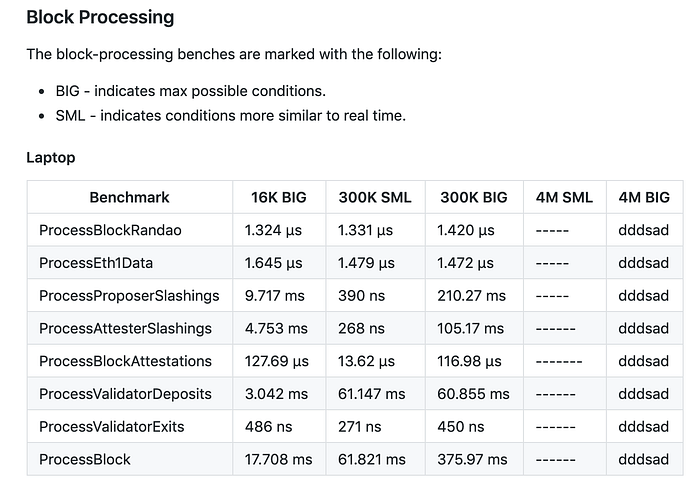Select the ProcessEth1Data row label
The image size is (700, 493).
point(96,263)
